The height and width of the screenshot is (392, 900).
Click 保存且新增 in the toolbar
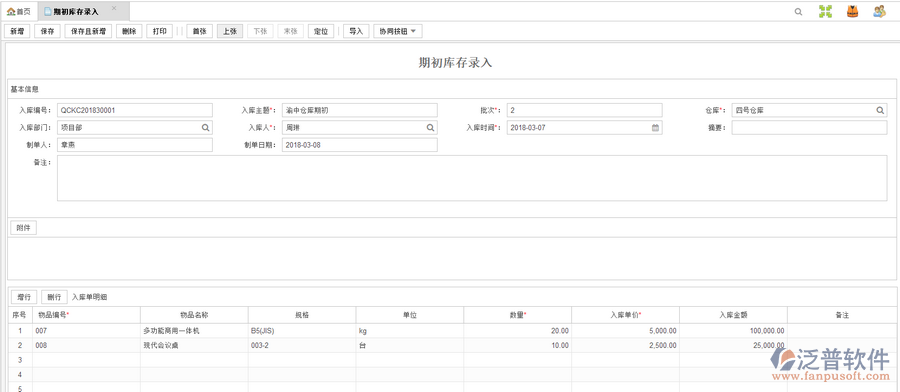(88, 32)
